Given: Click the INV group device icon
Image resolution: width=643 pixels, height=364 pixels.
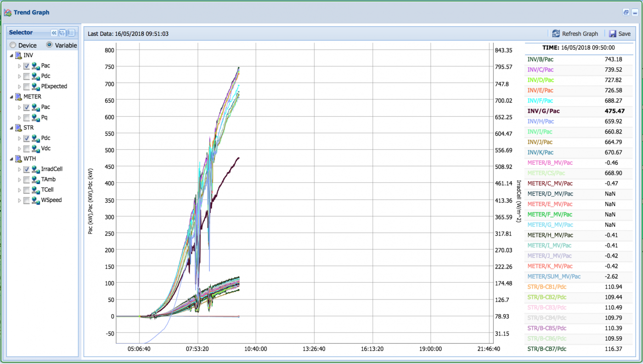Looking at the screenshot, I should point(18,56).
